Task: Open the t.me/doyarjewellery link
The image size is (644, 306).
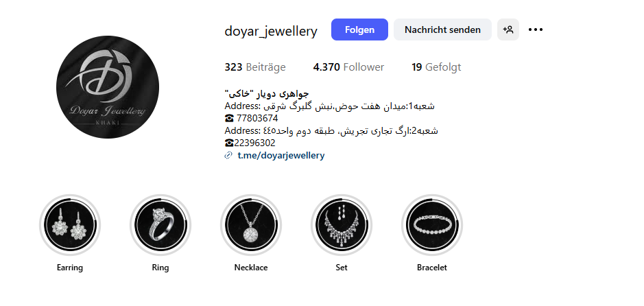Action: [x=281, y=155]
